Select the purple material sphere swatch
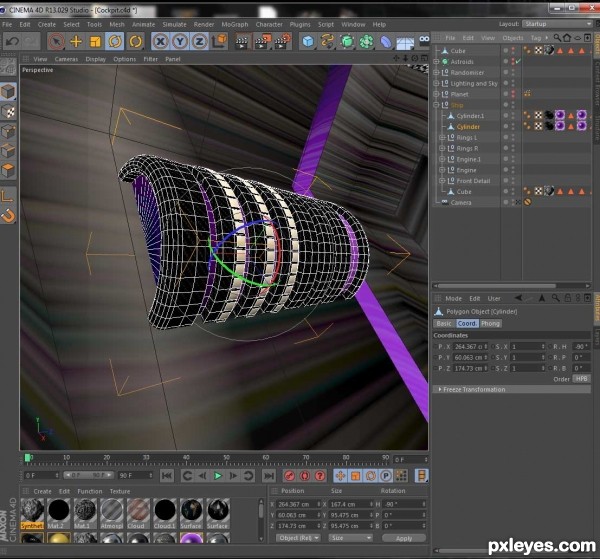Viewport: 600px width, 559px height. tap(191, 538)
